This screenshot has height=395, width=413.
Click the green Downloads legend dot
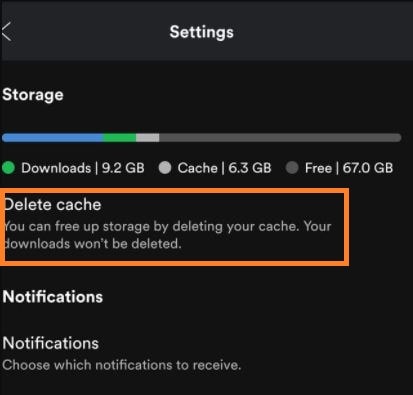point(8,168)
